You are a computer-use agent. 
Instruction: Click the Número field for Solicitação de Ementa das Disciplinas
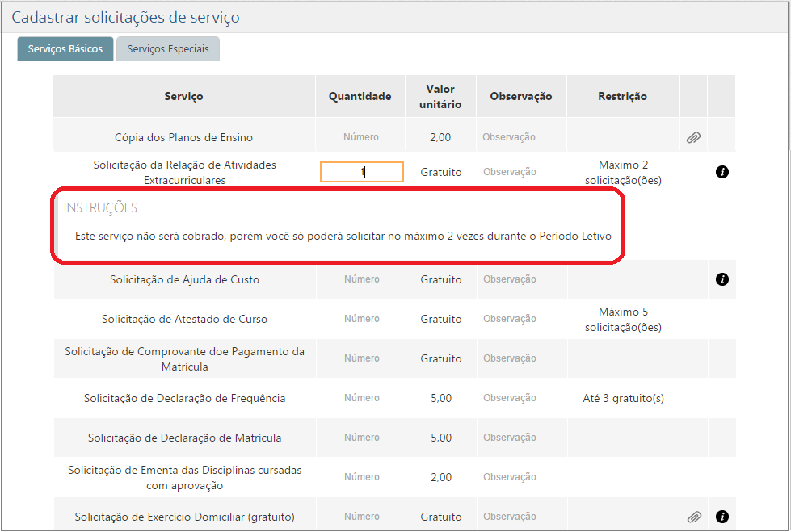tap(360, 476)
